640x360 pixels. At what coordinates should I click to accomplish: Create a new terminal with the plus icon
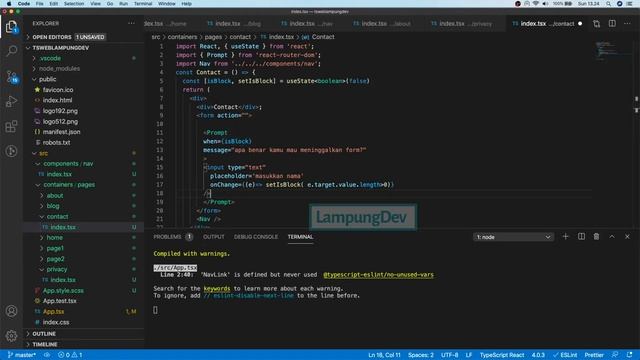[565, 237]
